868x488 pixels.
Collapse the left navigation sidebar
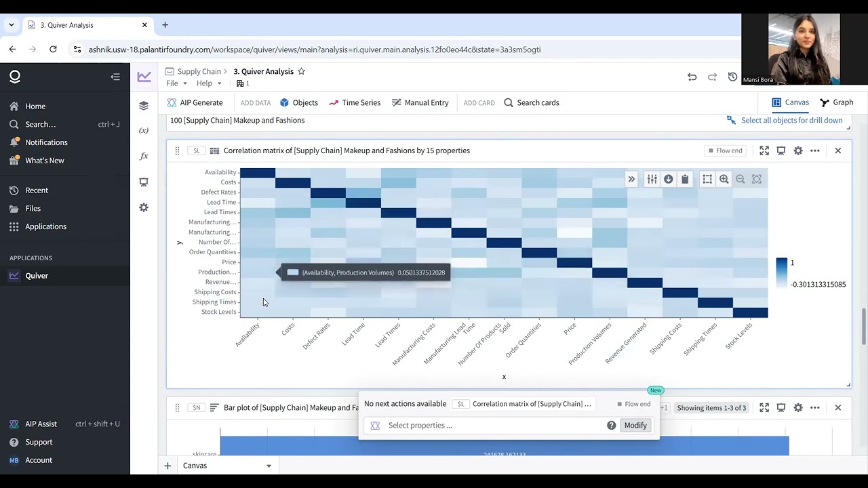point(115,77)
